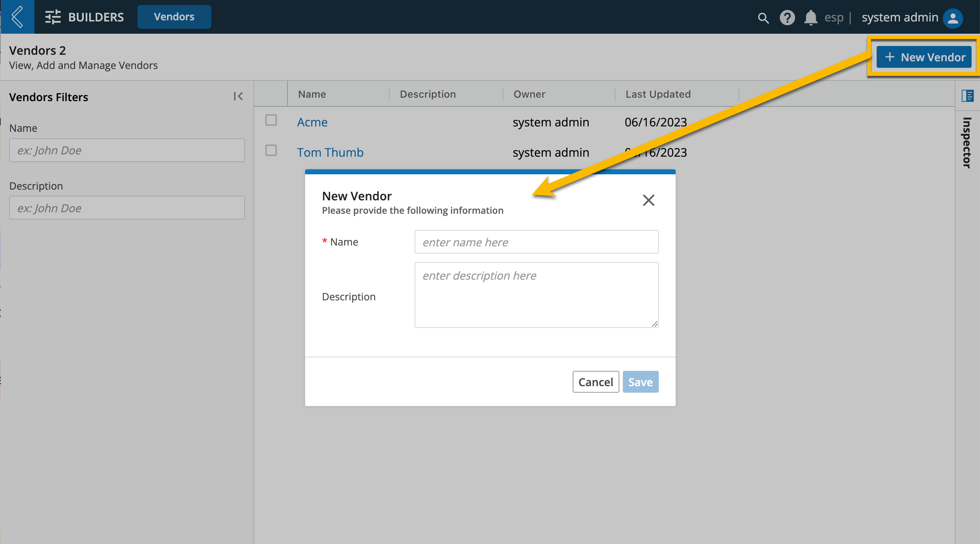This screenshot has height=544, width=980.
Task: Focus the dialog Description text area
Action: pyautogui.click(x=536, y=295)
